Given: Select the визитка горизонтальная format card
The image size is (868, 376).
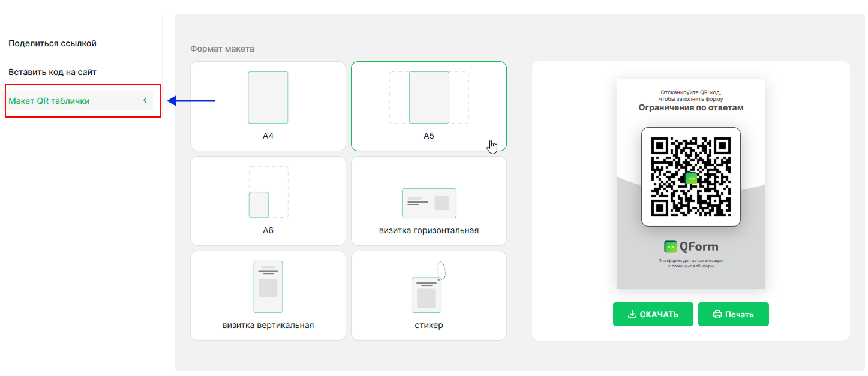Looking at the screenshot, I should 429,201.
